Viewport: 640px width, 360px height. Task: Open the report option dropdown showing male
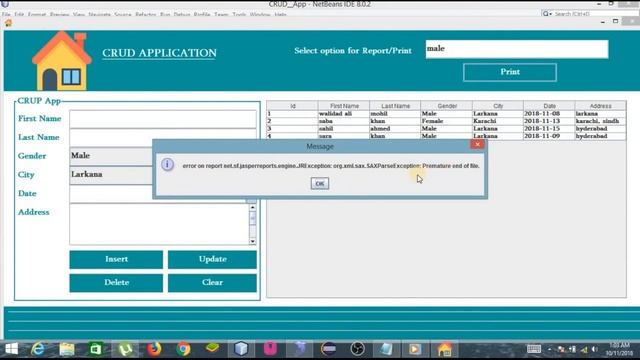point(517,49)
